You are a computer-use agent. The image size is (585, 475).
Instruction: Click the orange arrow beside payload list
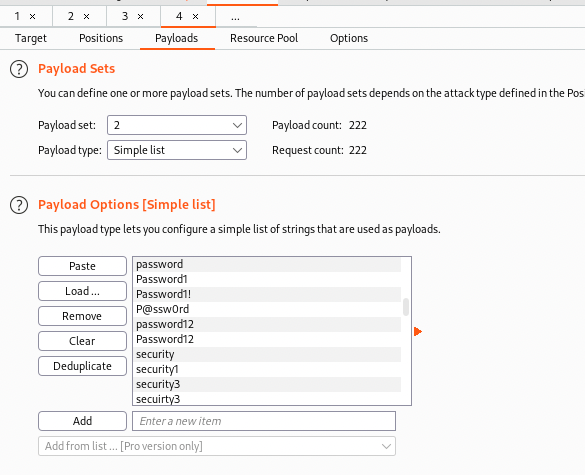pos(418,331)
